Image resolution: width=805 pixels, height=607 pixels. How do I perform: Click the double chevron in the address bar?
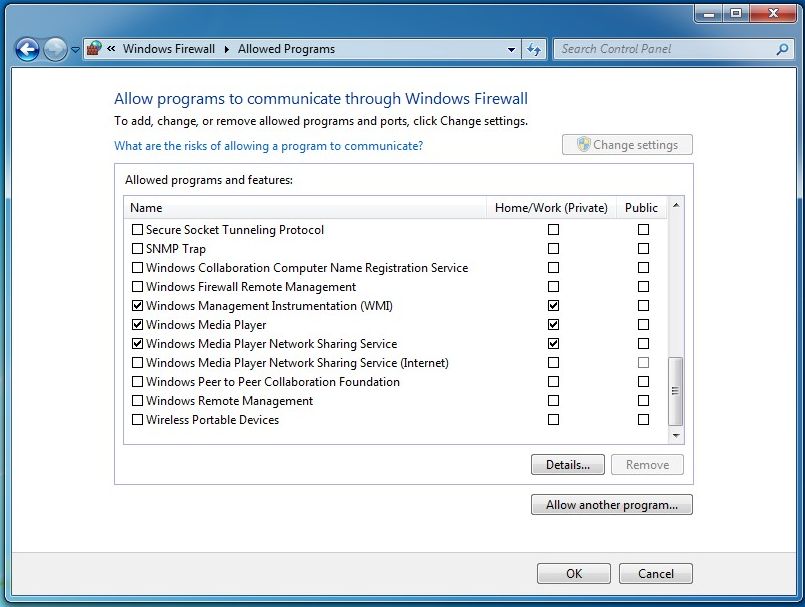[x=111, y=49]
